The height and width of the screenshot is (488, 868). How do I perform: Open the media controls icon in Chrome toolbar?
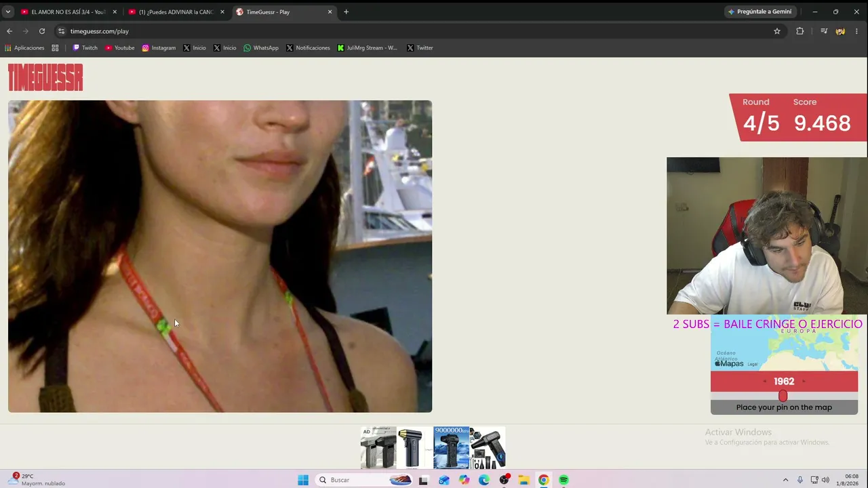coord(824,31)
